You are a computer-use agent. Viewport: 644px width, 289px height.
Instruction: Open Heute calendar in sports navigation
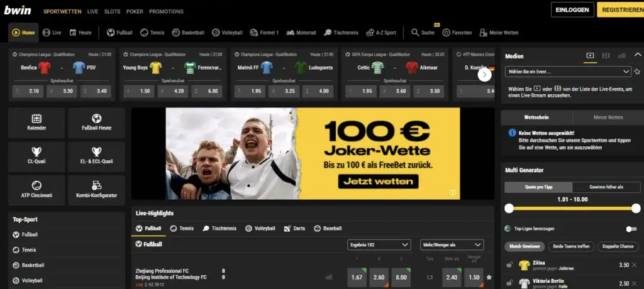point(80,33)
